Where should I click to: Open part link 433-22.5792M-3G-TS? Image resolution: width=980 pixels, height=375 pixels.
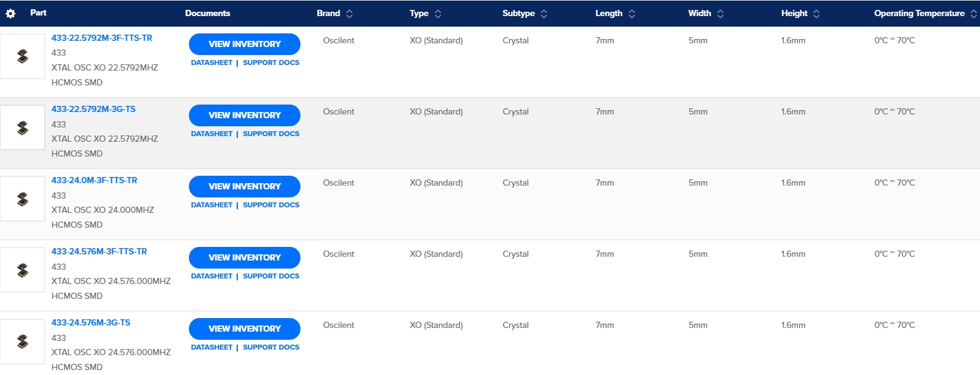[x=94, y=109]
